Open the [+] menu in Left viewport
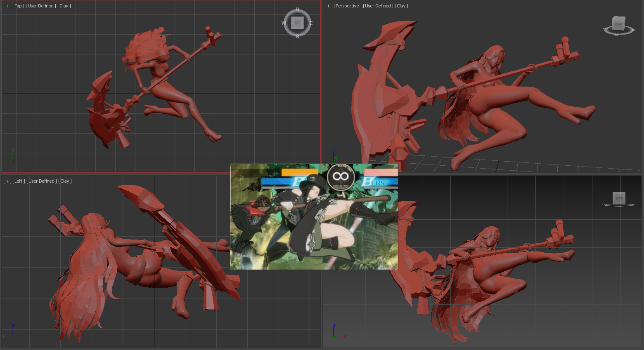This screenshot has height=350, width=644. [x=7, y=181]
